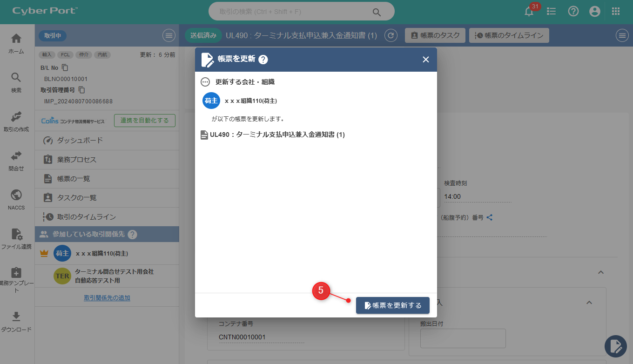The image size is (633, 364).
Task: Select 帳票の一覧 in the side menu
Action: click(74, 179)
